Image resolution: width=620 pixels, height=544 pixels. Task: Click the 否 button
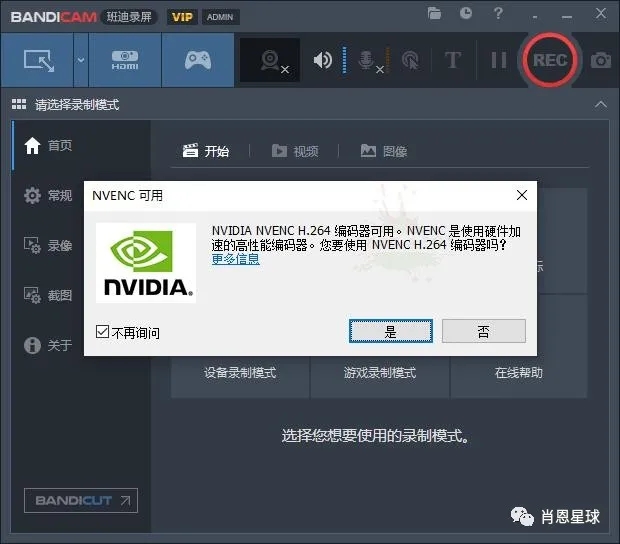pyautogui.click(x=484, y=331)
